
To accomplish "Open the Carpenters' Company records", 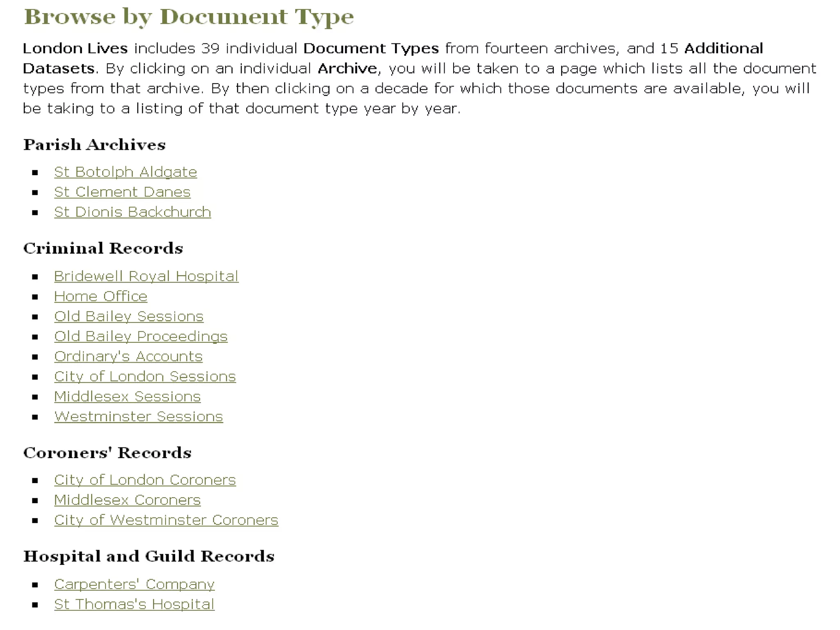I will click(x=134, y=584).
